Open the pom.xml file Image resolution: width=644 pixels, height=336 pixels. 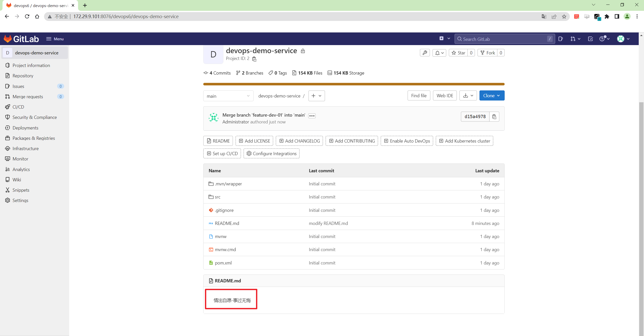pyautogui.click(x=223, y=263)
